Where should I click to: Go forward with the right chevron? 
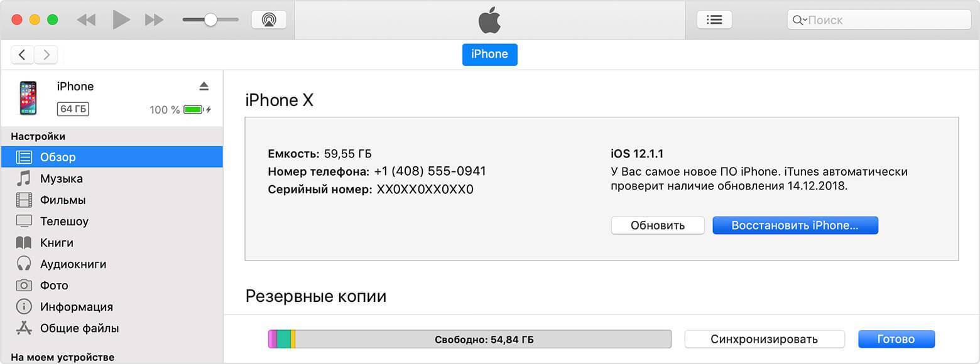pos(46,55)
